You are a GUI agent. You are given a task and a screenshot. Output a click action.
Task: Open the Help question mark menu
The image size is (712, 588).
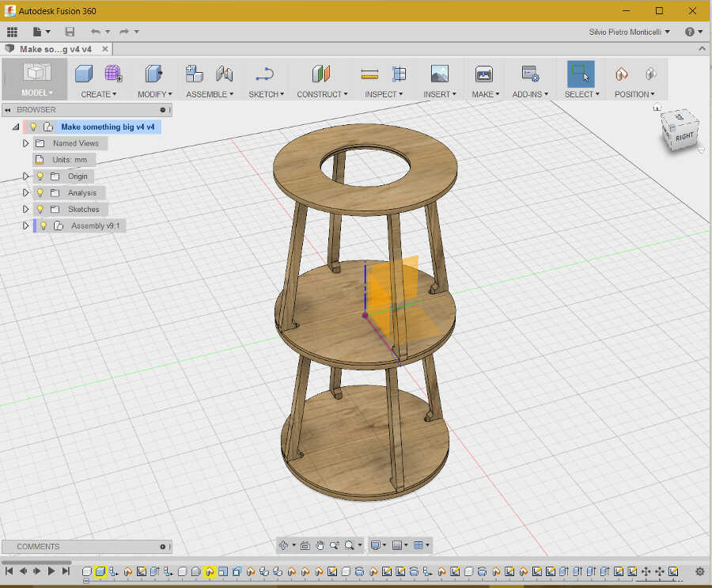(693, 32)
